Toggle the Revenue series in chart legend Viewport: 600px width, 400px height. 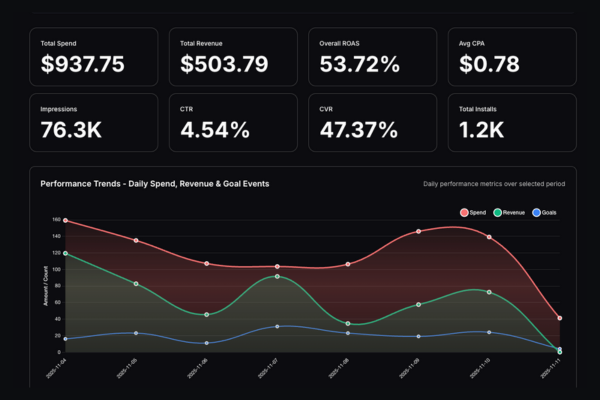pos(509,213)
